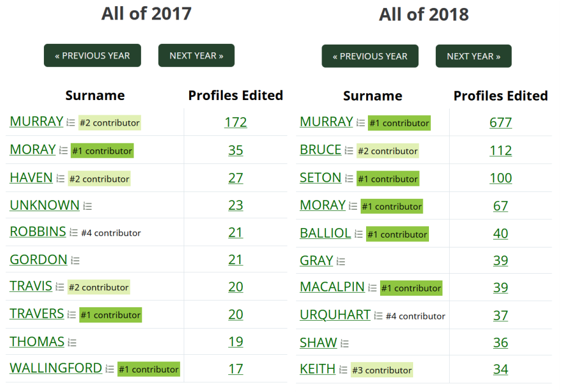Click list icon next to BRUCE
562x392 pixels.
[x=349, y=151]
